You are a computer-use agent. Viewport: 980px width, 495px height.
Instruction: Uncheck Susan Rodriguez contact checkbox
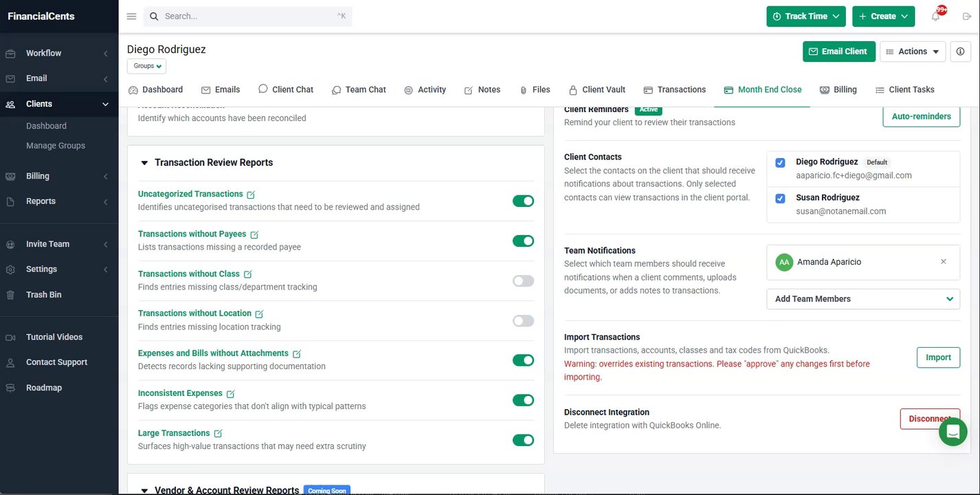click(x=780, y=198)
